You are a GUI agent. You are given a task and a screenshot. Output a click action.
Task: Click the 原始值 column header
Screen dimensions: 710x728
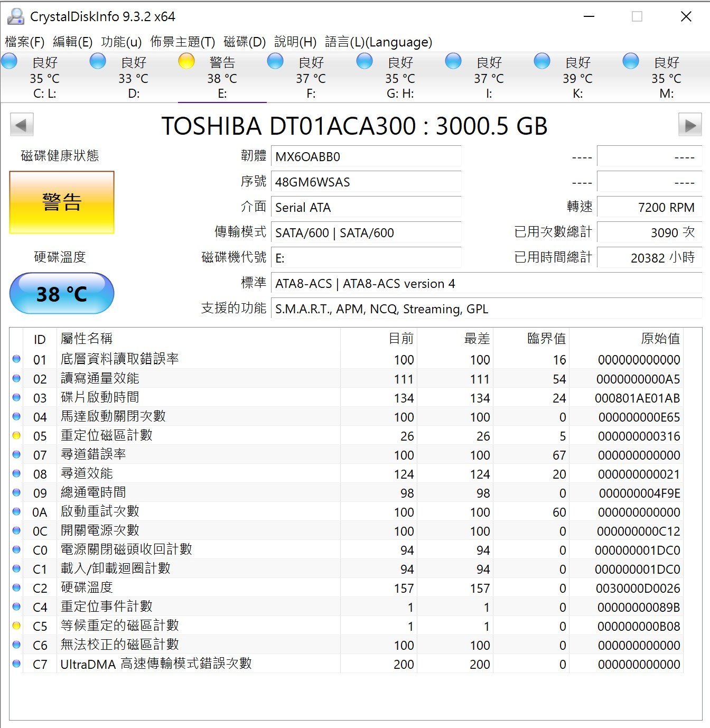626,339
